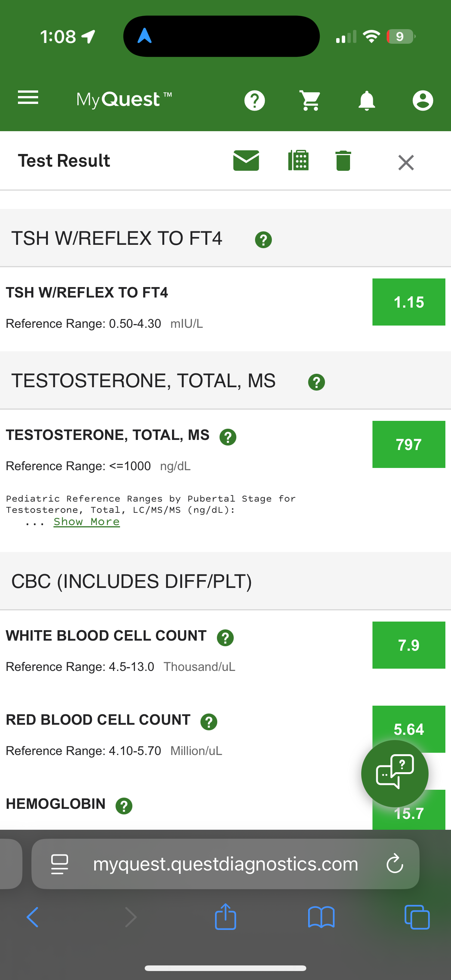Open the shopping cart
The height and width of the screenshot is (980, 451).
tap(310, 101)
